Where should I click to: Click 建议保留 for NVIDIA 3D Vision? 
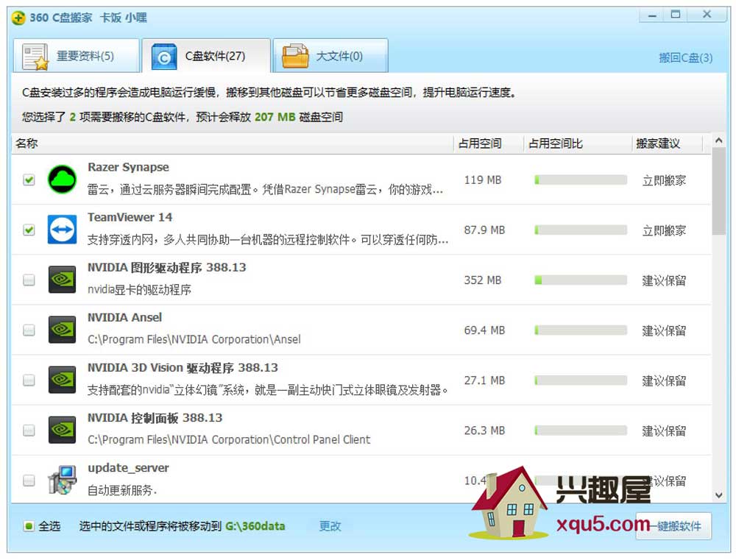coord(664,380)
